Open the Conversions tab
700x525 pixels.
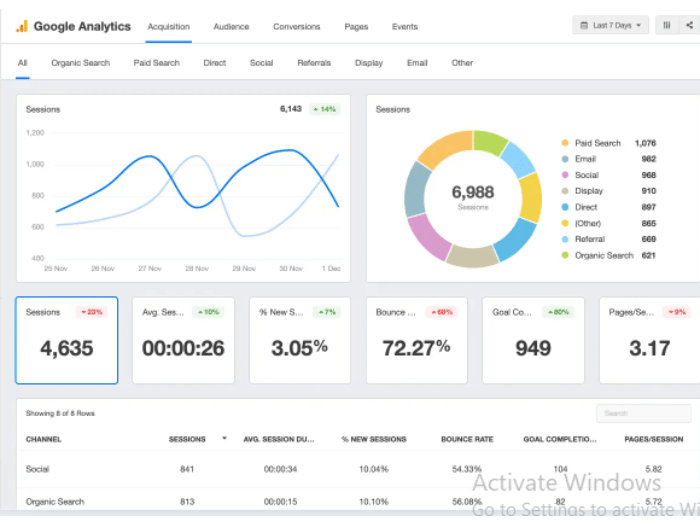(x=296, y=27)
